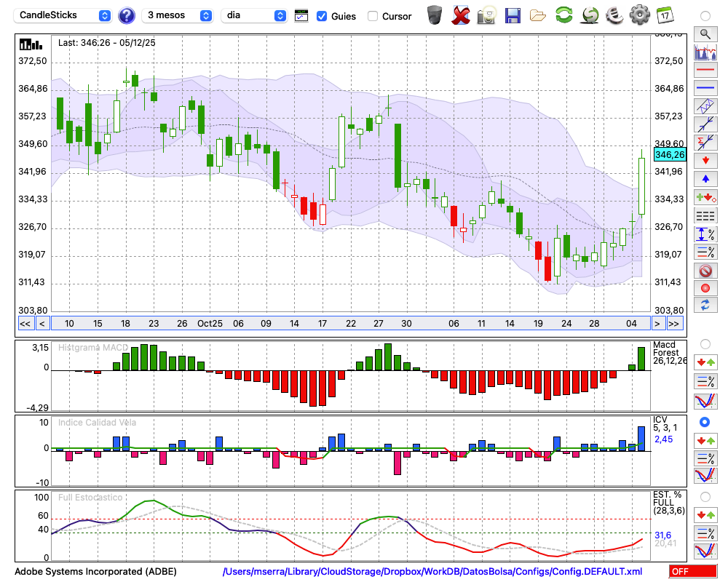
Task: Open the folder icon in top toolbar
Action: coord(538,15)
